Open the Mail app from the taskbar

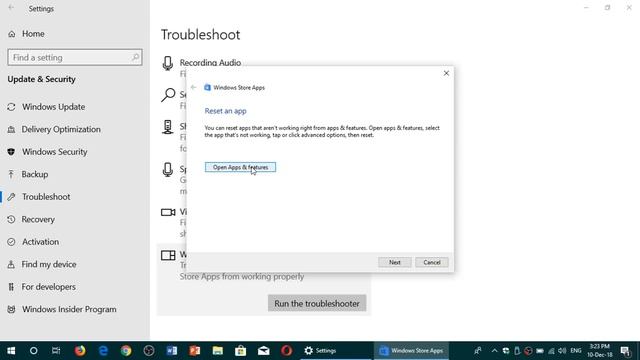coord(263,351)
